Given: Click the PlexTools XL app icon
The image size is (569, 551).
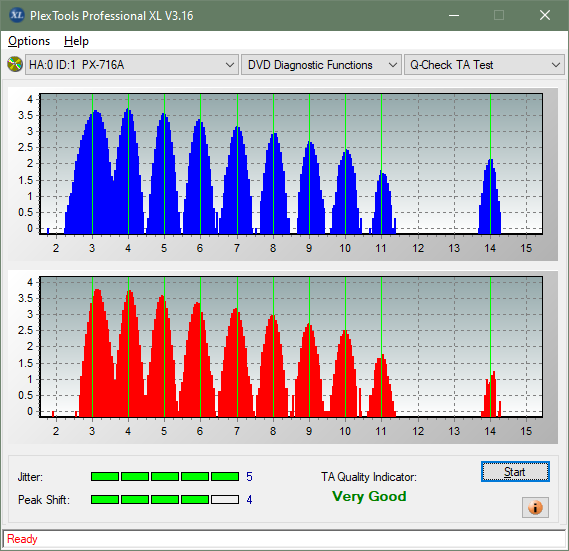Looking at the screenshot, I should click(16, 15).
